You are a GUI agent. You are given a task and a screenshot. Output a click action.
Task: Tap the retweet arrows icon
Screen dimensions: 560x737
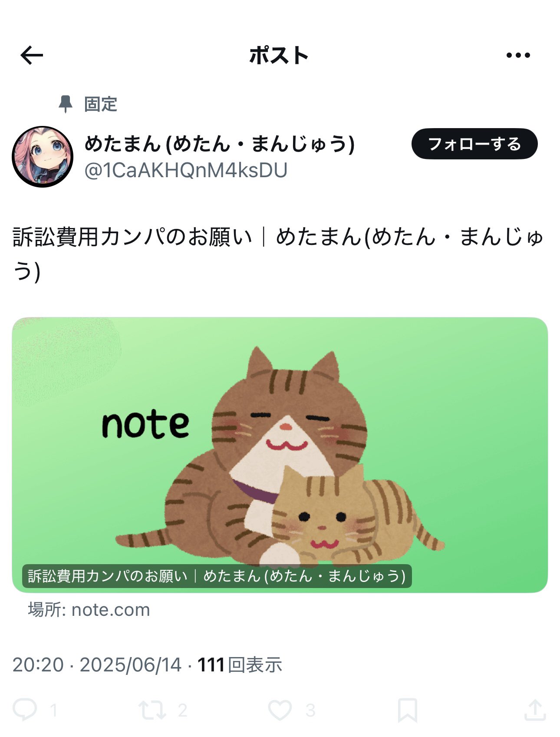tap(152, 710)
